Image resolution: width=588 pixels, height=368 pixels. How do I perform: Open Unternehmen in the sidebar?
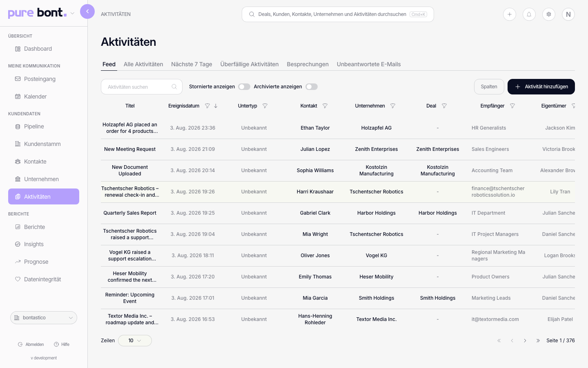(44, 179)
